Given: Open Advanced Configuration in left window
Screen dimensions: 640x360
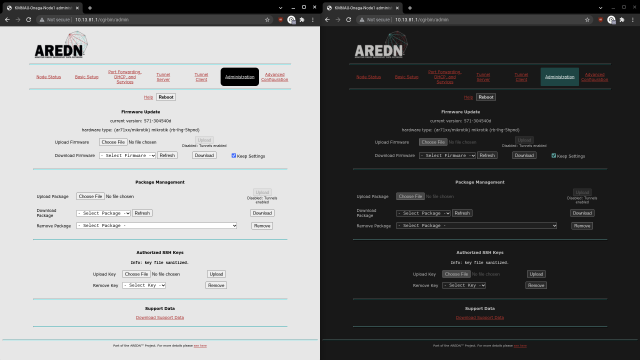Looking at the screenshot, I should point(275,77).
